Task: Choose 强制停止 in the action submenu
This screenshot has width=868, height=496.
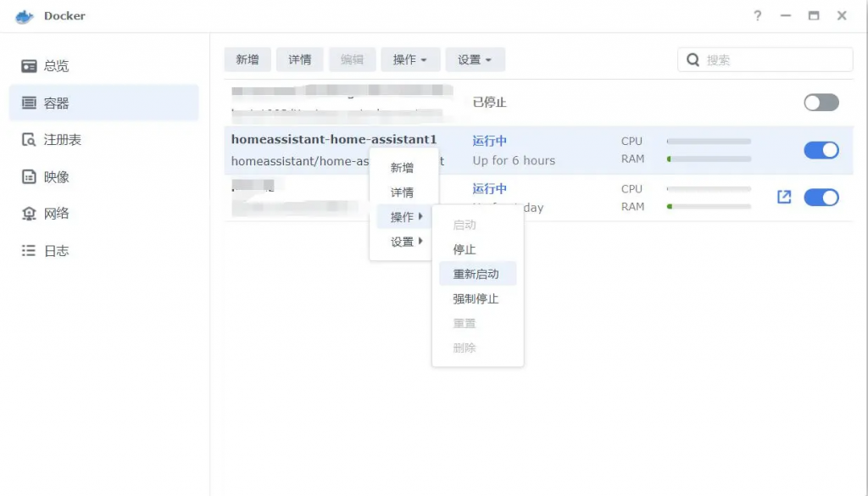Action: pos(476,298)
